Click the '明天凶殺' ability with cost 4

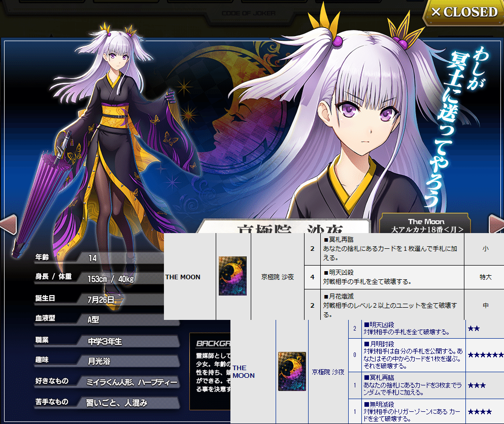click(x=392, y=277)
